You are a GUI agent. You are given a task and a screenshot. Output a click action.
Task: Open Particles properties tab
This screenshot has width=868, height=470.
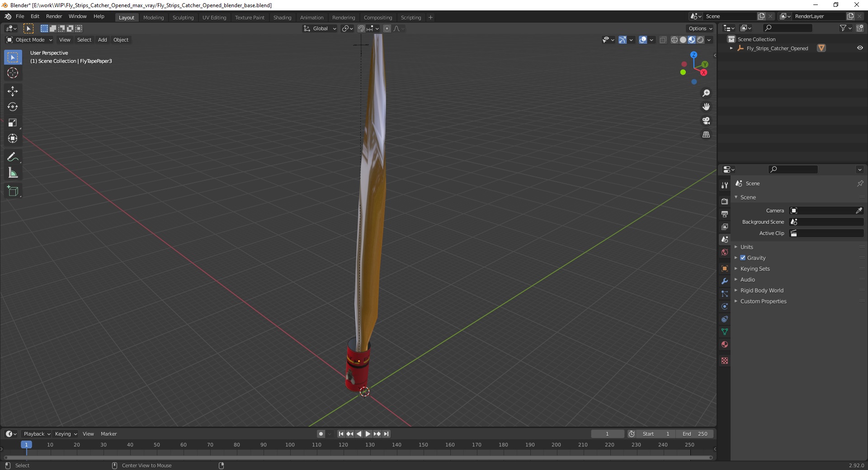tap(725, 294)
